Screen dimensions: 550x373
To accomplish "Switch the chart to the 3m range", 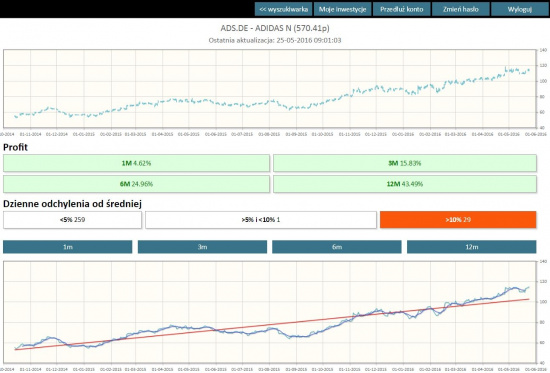I will tap(202, 247).
